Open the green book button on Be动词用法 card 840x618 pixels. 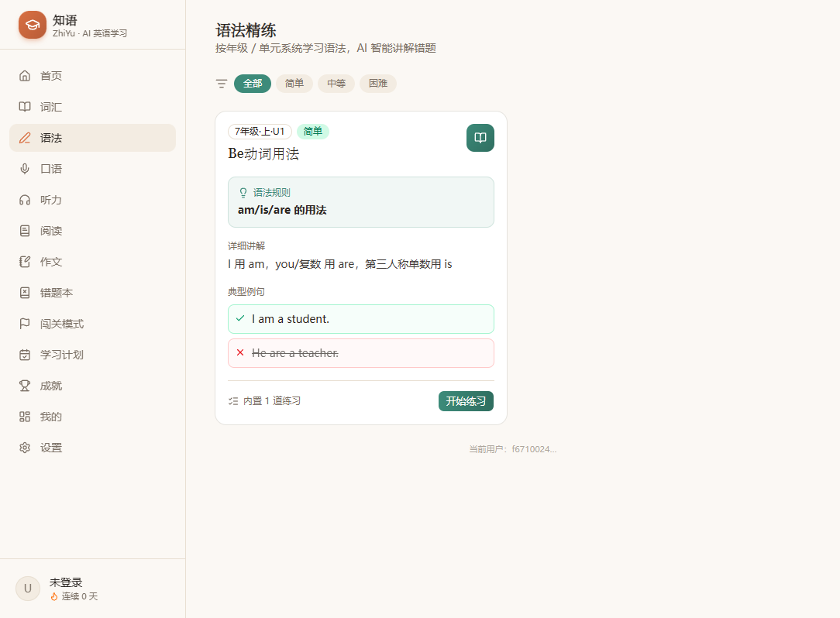(480, 138)
